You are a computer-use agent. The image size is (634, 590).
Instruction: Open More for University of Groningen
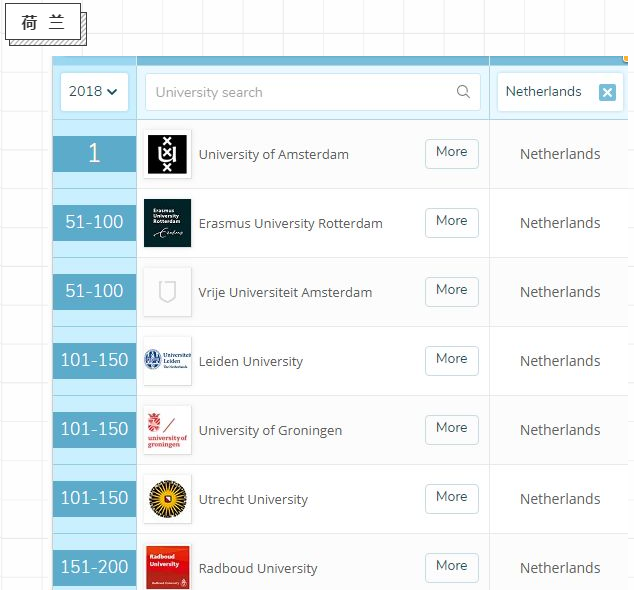(452, 430)
